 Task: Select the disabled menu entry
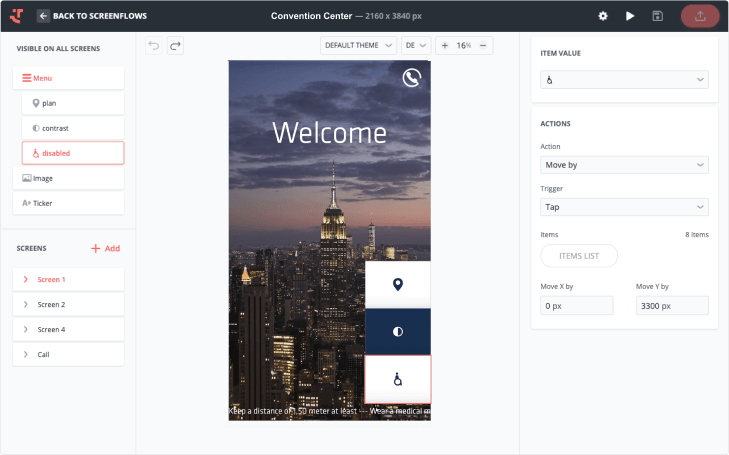point(73,153)
